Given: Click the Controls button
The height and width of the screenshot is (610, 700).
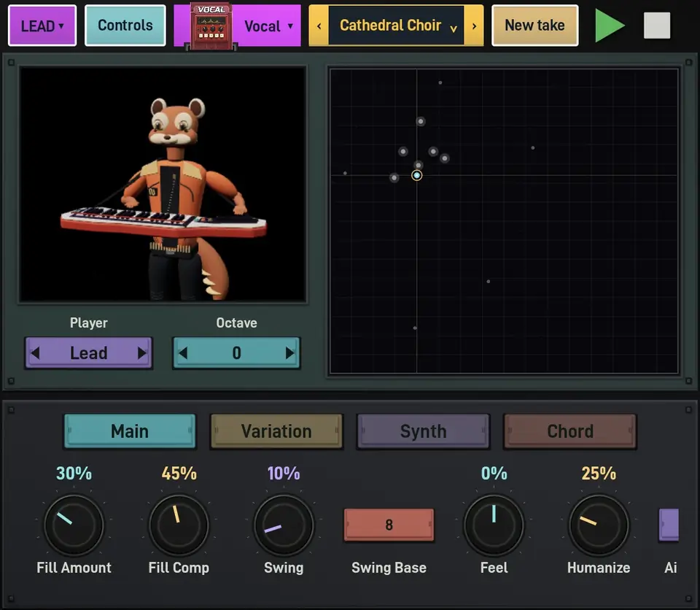Looking at the screenshot, I should [125, 26].
